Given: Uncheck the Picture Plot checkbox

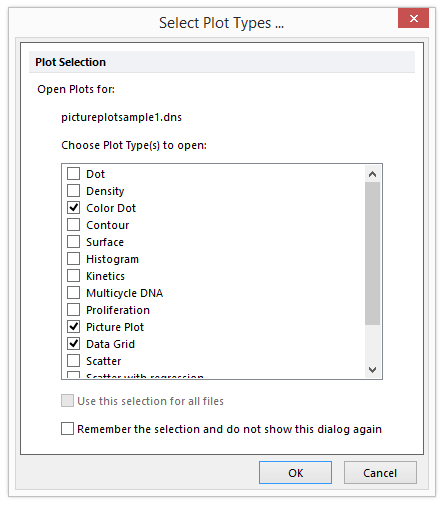Looking at the screenshot, I should pos(74,327).
